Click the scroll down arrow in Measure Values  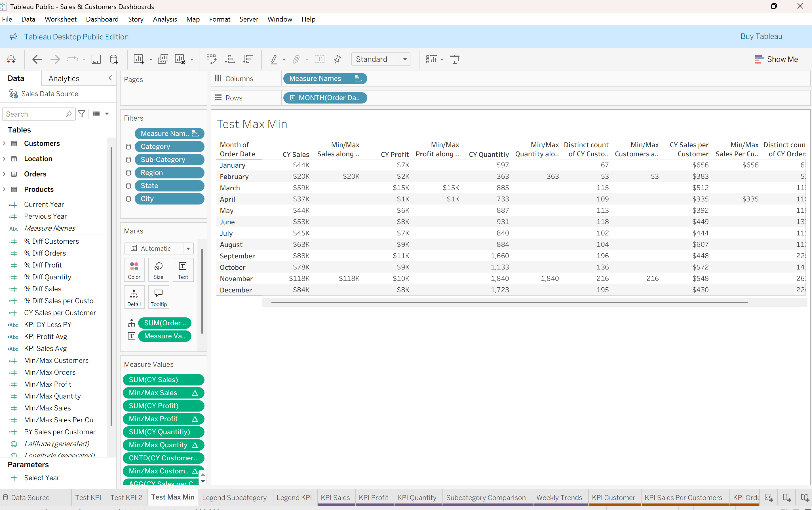(203, 481)
